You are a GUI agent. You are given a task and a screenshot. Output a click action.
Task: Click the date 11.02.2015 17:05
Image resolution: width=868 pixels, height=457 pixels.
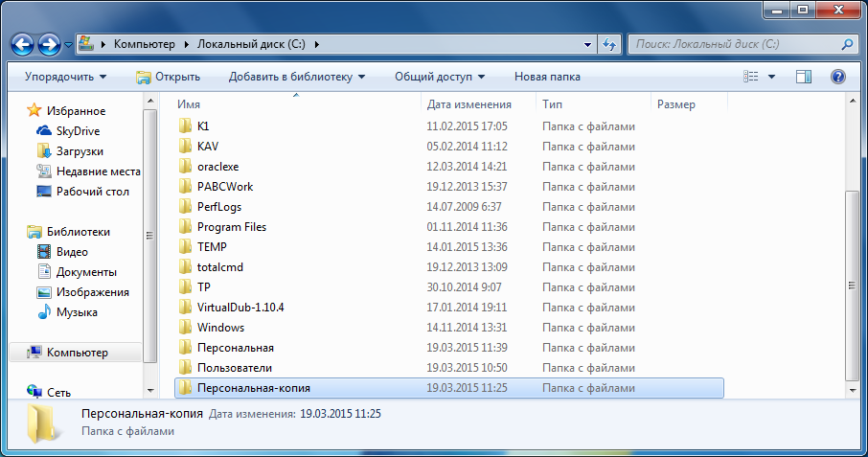coord(467,126)
